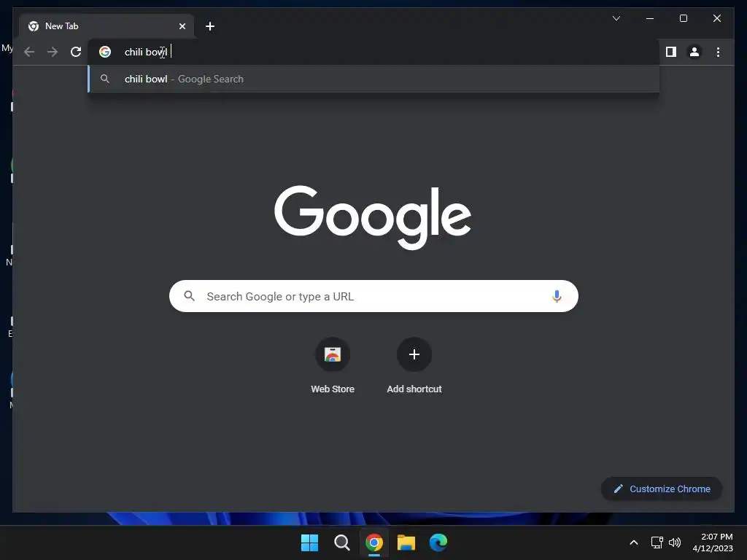Show hidden system tray icons
The image size is (747, 560).
point(634,542)
